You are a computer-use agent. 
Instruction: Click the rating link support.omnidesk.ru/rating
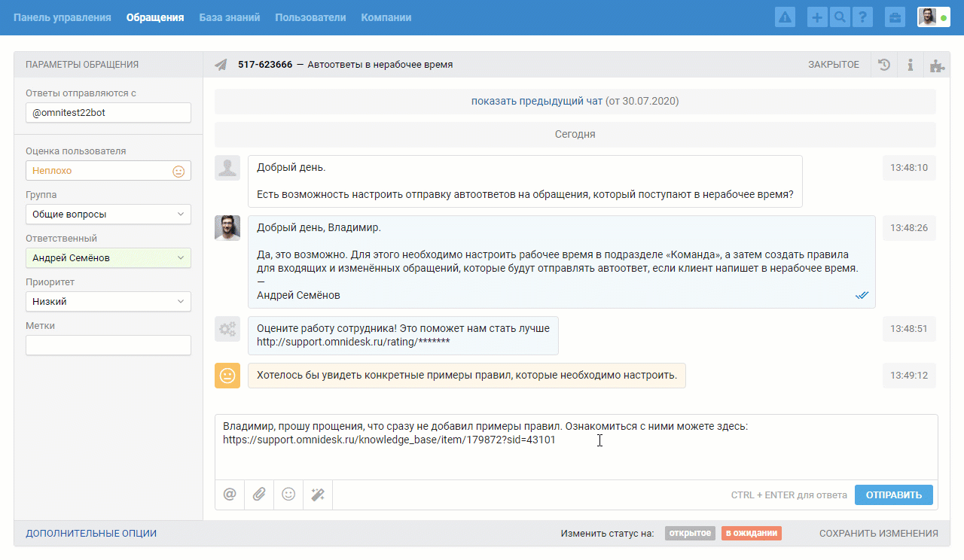tap(353, 342)
